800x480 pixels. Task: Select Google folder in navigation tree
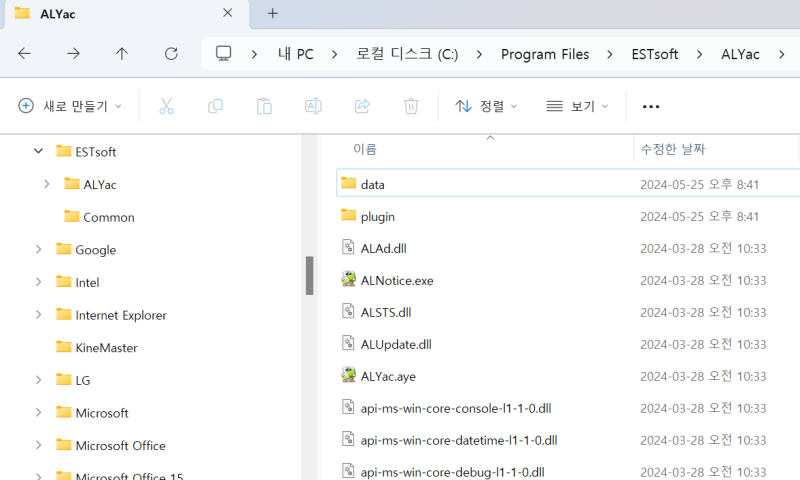click(95, 250)
